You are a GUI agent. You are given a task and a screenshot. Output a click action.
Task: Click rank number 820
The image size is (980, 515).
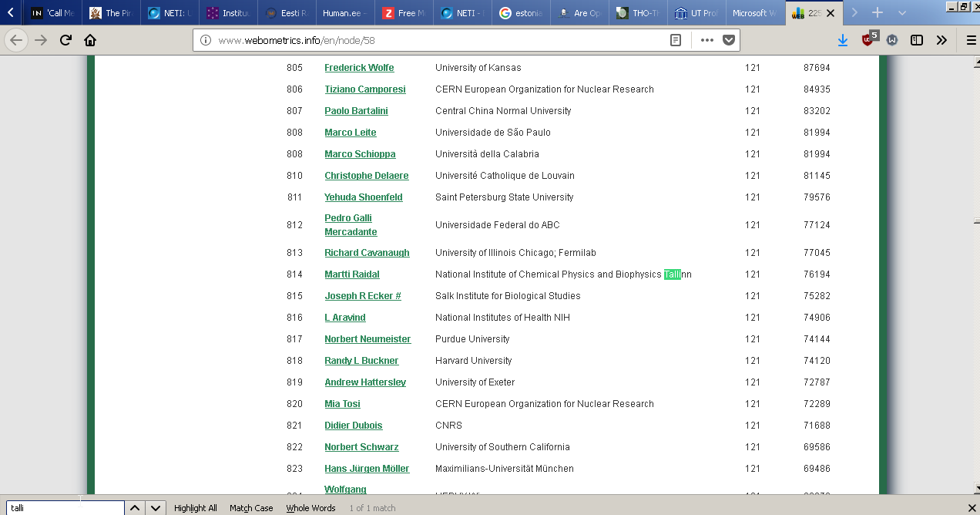(x=294, y=404)
